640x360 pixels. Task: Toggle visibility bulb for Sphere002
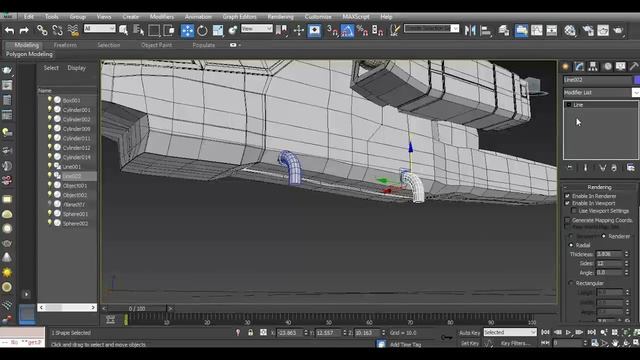(50, 223)
